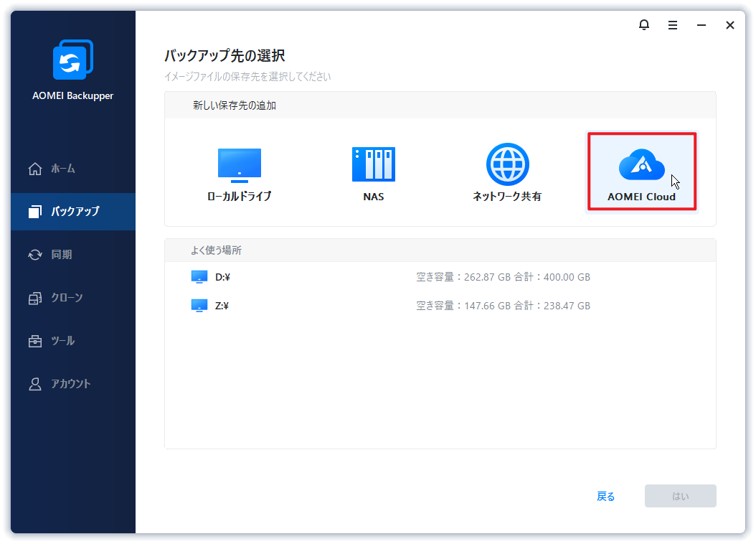Open the notification bell
756x544 pixels.
[643, 24]
